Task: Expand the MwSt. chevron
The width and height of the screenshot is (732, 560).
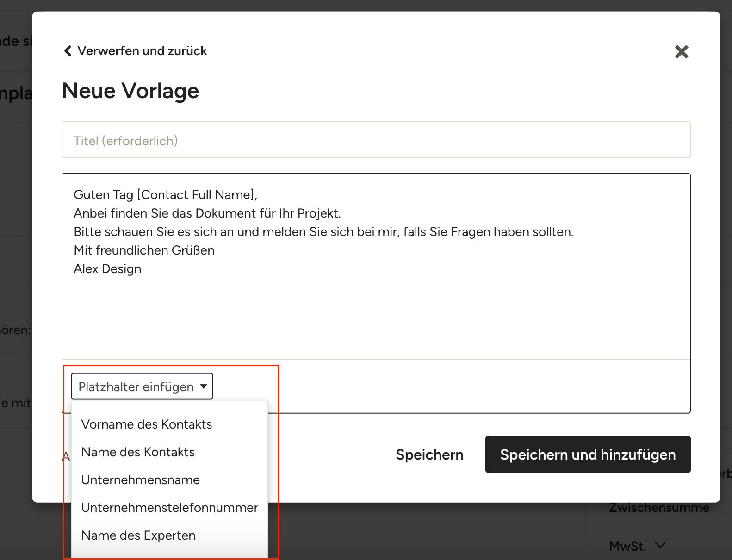Action: [660, 546]
